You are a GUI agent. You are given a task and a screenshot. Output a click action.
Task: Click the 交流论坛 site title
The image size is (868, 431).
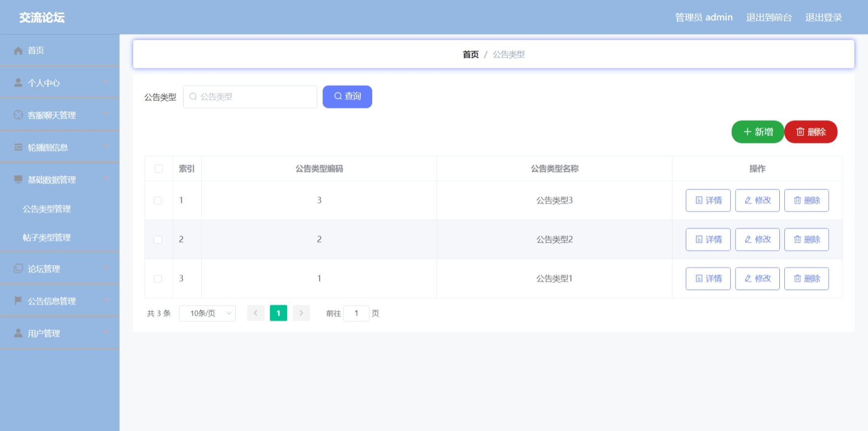(42, 18)
